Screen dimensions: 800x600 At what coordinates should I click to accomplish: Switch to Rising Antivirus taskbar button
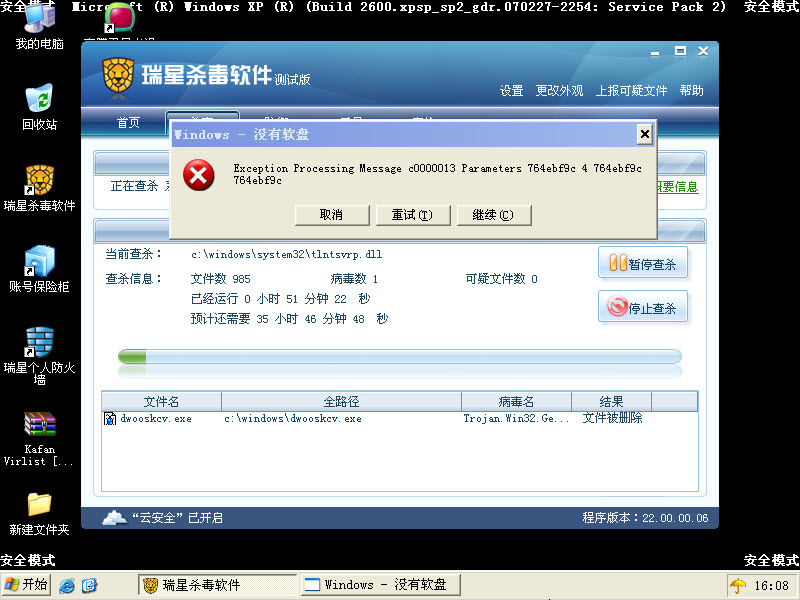point(218,585)
